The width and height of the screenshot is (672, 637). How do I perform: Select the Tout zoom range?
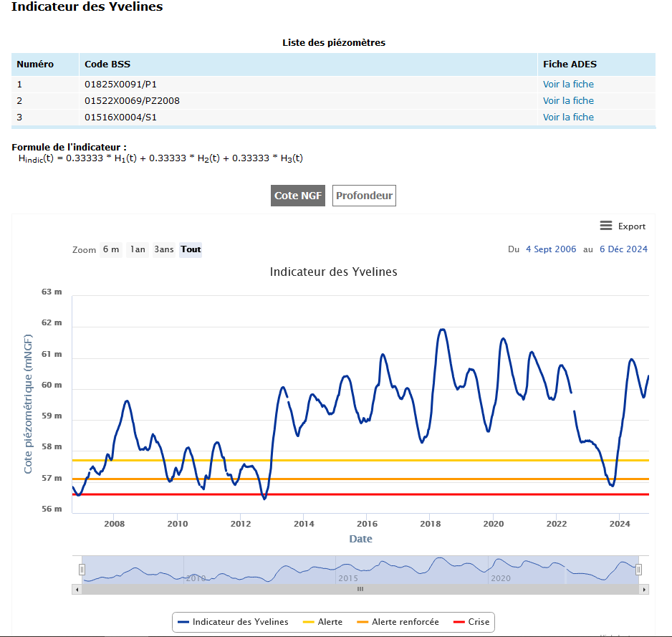point(191,249)
